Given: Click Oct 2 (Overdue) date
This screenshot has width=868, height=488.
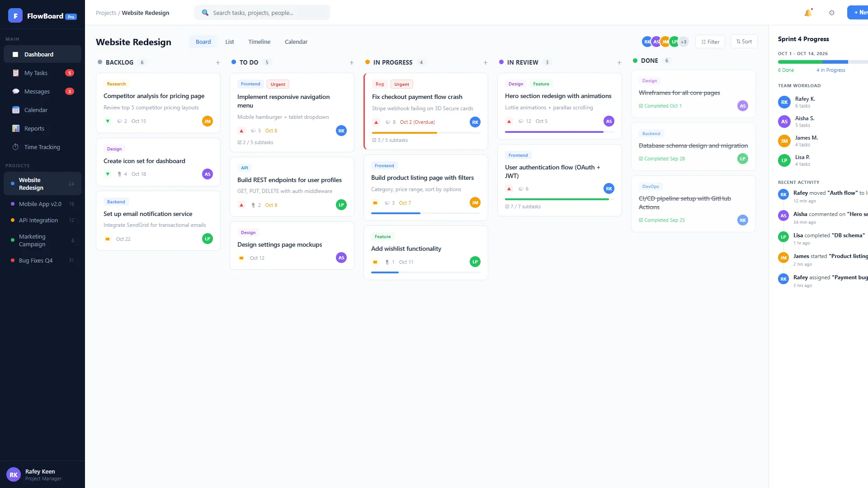Looking at the screenshot, I should [417, 122].
